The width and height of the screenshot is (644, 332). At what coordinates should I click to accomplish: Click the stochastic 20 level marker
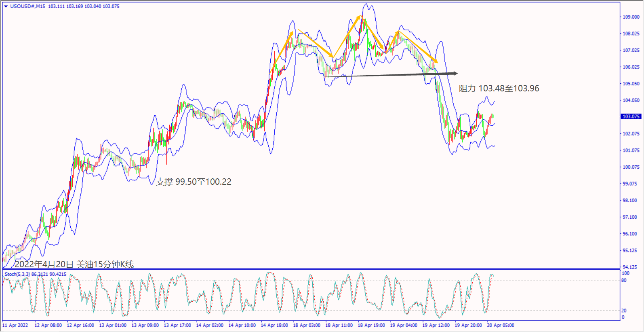tap(624, 311)
